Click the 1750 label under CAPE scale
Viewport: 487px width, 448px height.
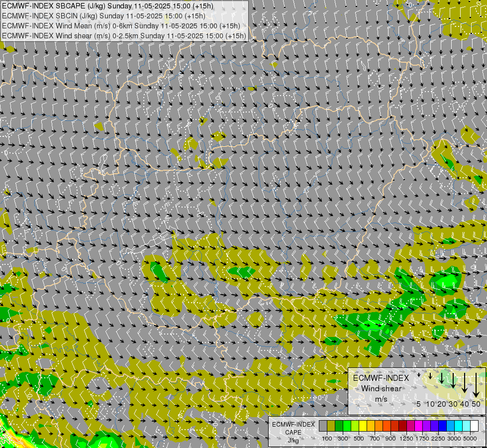tap(422, 439)
